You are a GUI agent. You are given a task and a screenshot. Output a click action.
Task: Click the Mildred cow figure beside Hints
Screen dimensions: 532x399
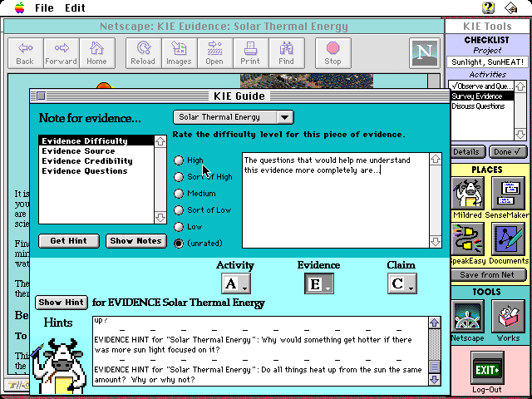click(x=61, y=366)
